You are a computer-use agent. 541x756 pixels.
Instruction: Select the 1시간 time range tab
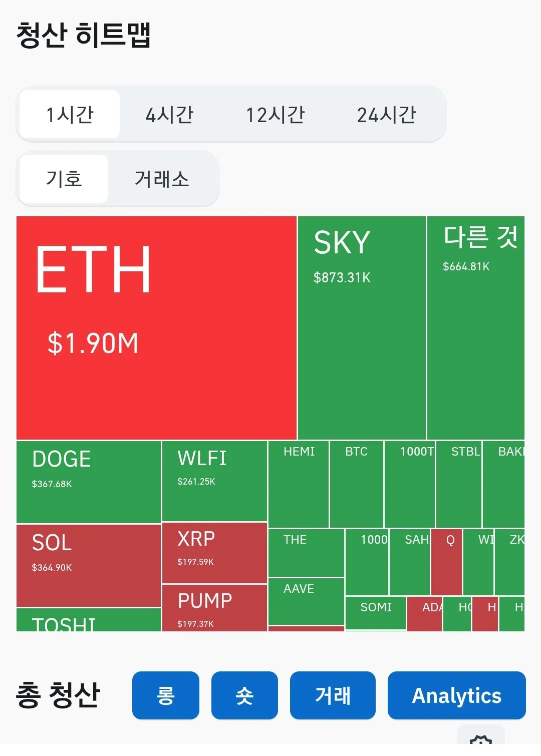70,115
